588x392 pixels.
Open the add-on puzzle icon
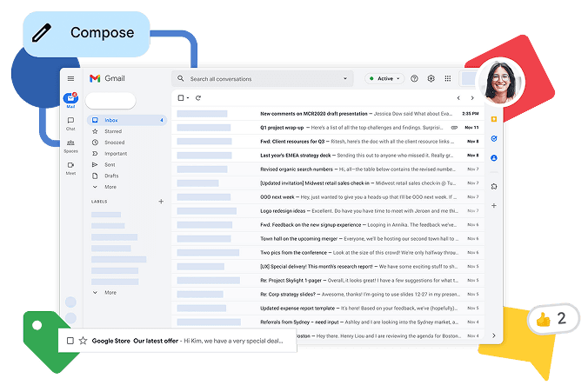(494, 186)
